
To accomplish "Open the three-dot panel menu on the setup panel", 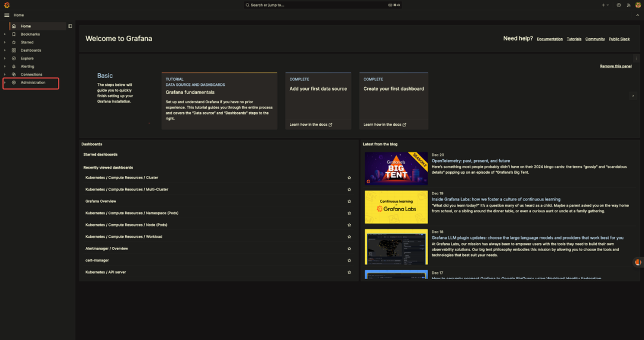I will [636, 58].
